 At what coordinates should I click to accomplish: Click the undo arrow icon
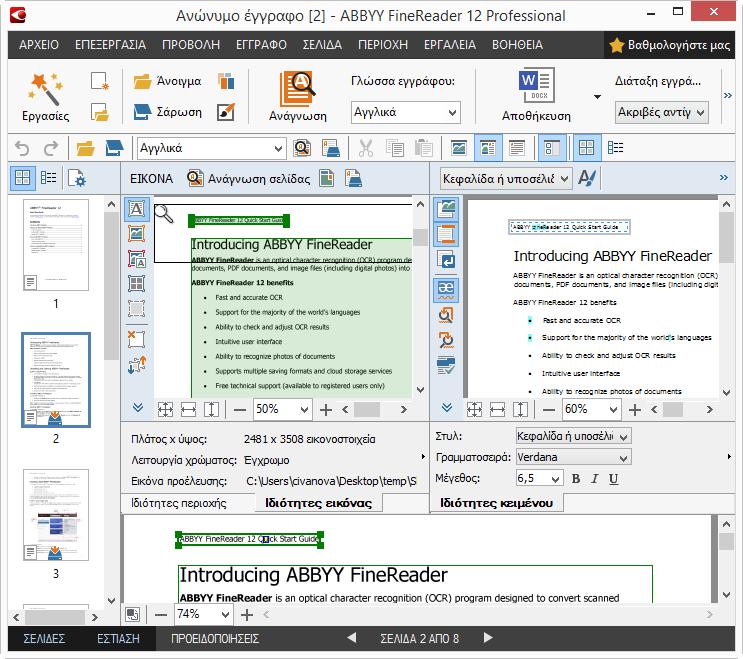pyautogui.click(x=22, y=148)
